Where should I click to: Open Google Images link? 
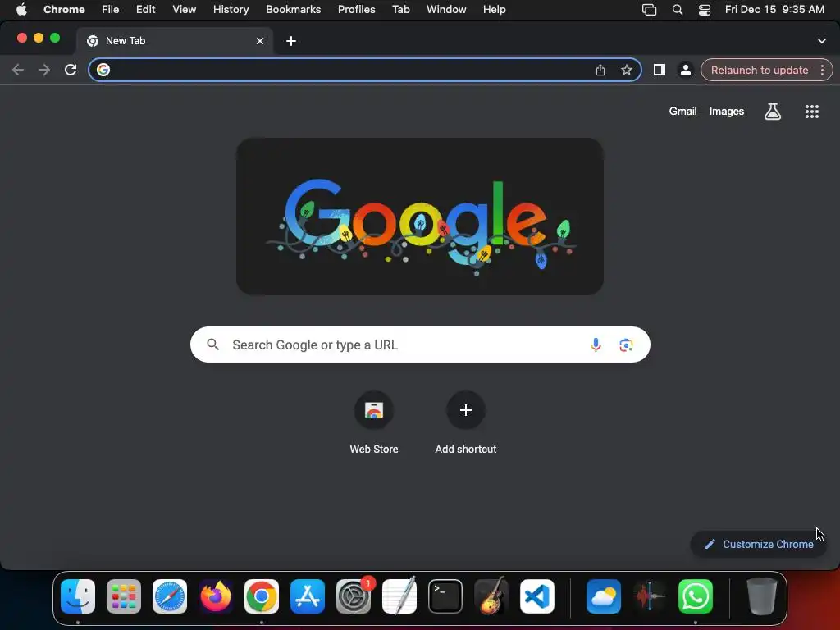pos(727,112)
